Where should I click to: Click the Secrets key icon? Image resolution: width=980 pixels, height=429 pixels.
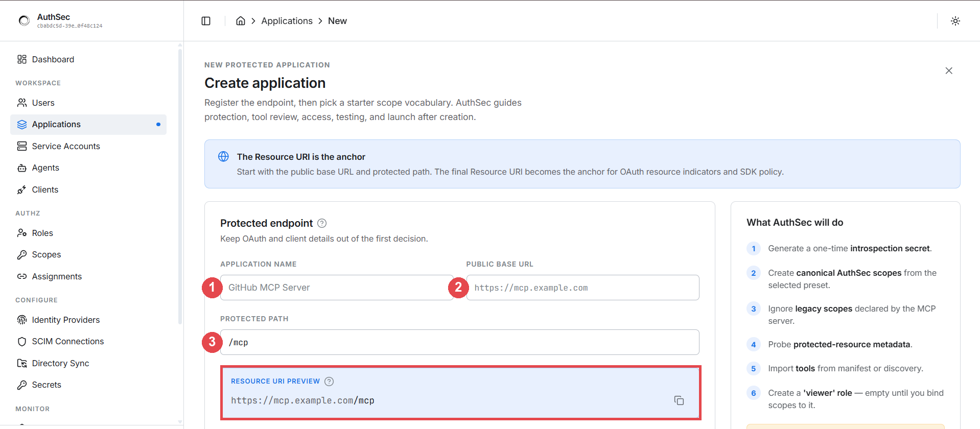[x=22, y=385]
